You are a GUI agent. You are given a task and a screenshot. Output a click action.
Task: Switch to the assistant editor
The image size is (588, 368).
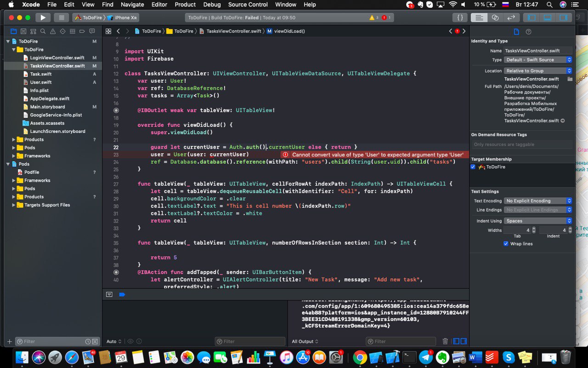(495, 17)
